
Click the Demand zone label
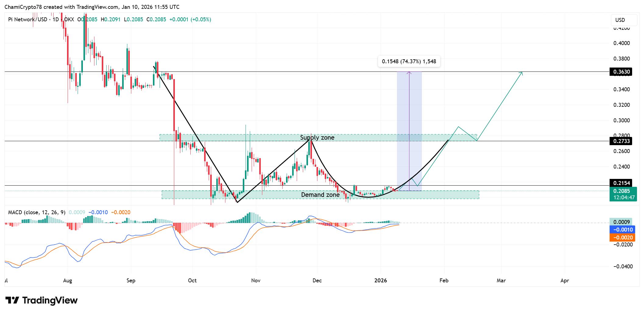point(320,195)
